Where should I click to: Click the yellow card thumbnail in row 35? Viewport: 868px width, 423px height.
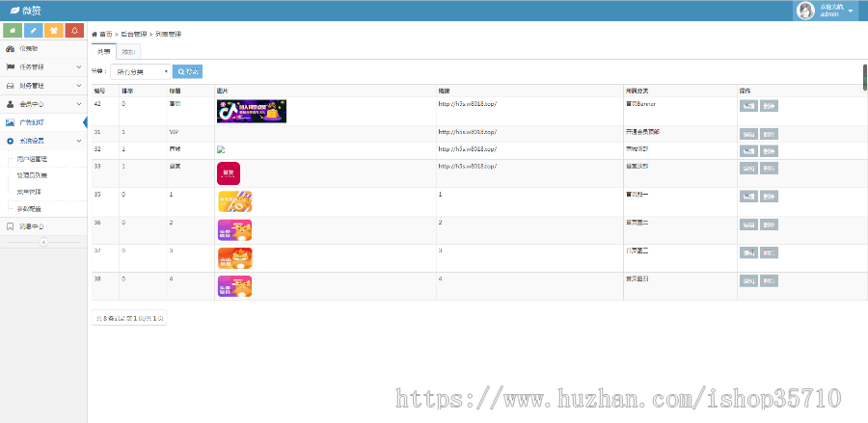pos(234,201)
